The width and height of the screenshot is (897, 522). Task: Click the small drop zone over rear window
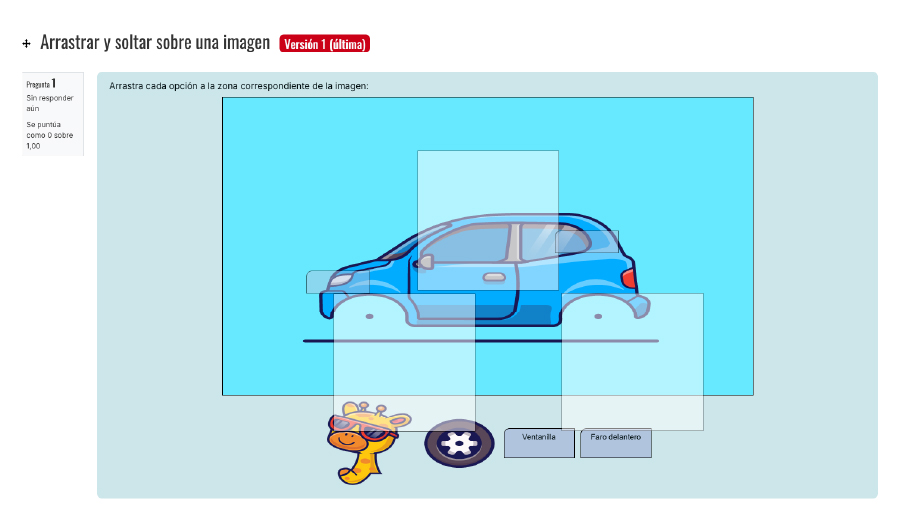point(587,242)
